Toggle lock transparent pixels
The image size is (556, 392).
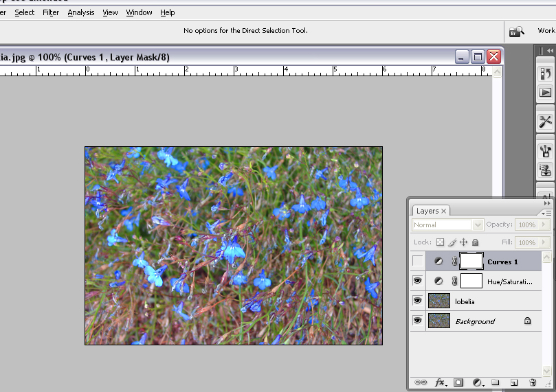tap(440, 242)
